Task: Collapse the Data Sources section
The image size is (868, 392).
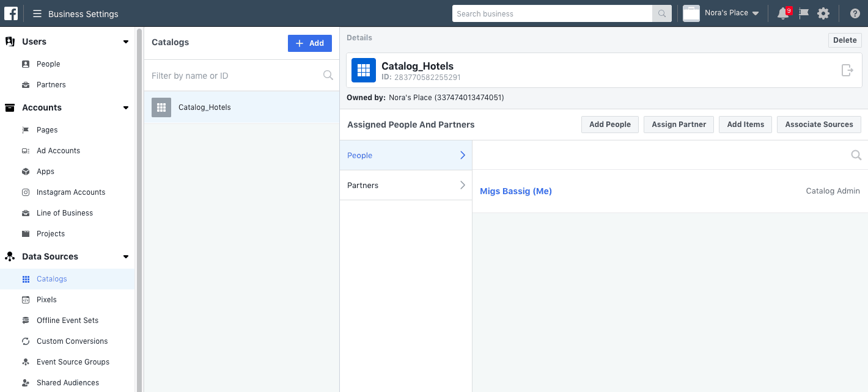Action: click(x=125, y=256)
